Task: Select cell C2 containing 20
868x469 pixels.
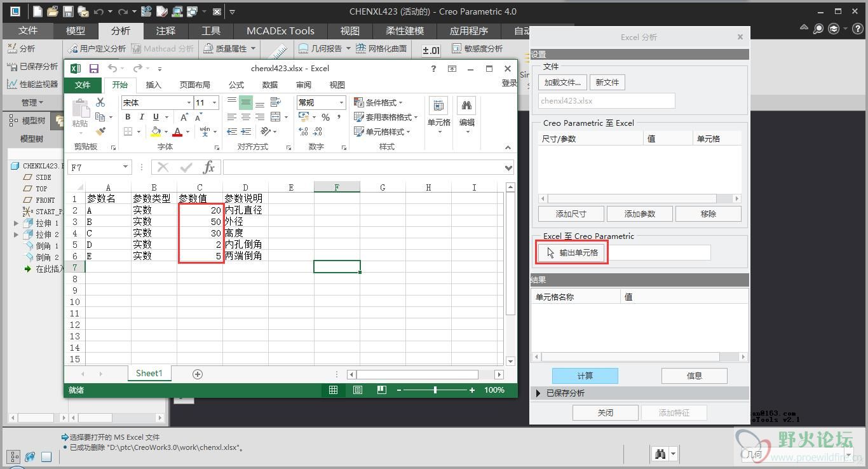Action: click(x=200, y=210)
